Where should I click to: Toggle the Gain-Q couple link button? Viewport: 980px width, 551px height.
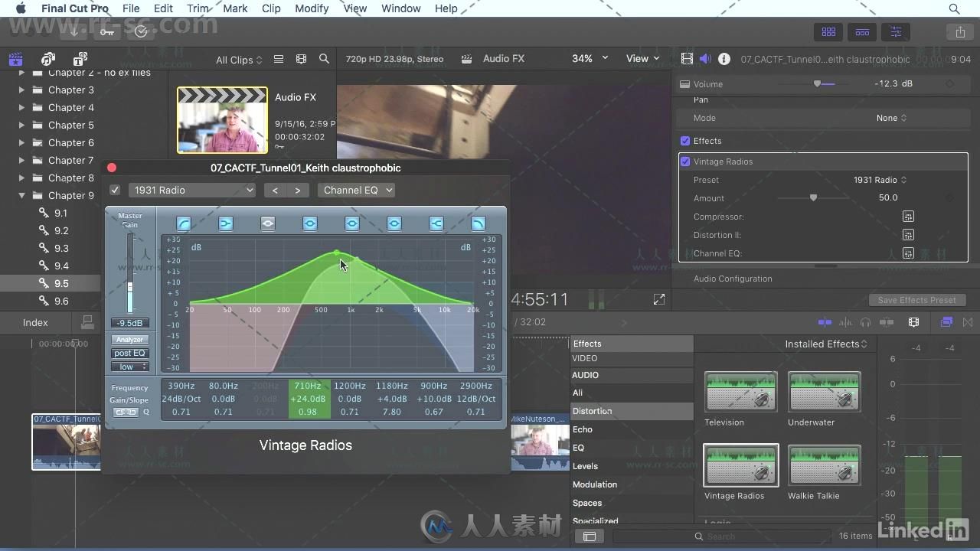pos(126,412)
